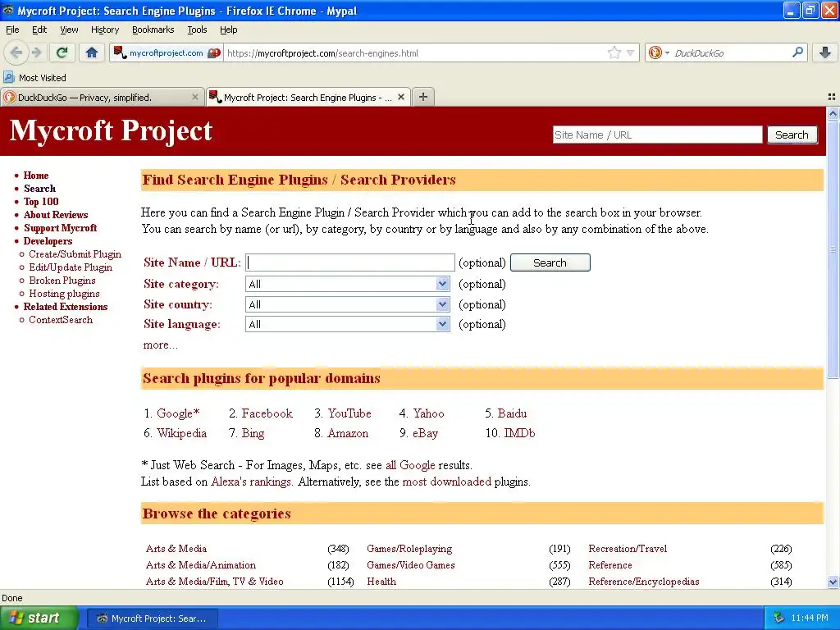Open the tab groups grid icon
840x630 pixels.
pyautogui.click(x=832, y=97)
